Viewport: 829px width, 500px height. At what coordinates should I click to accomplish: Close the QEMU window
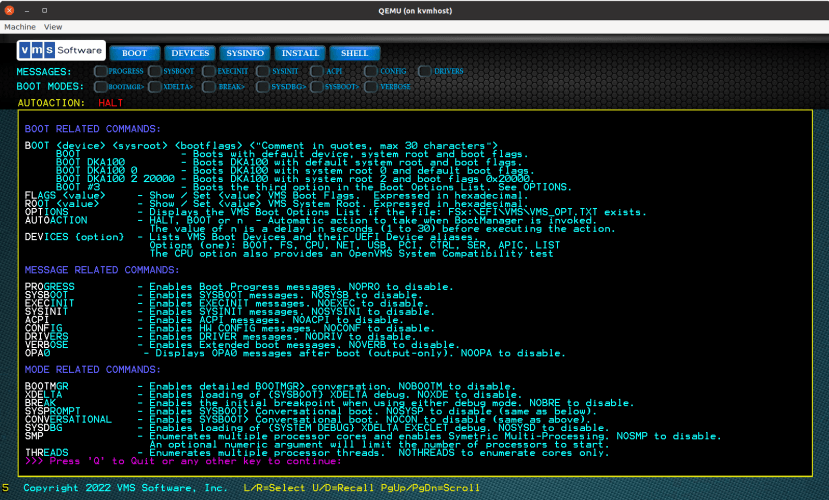(9, 10)
